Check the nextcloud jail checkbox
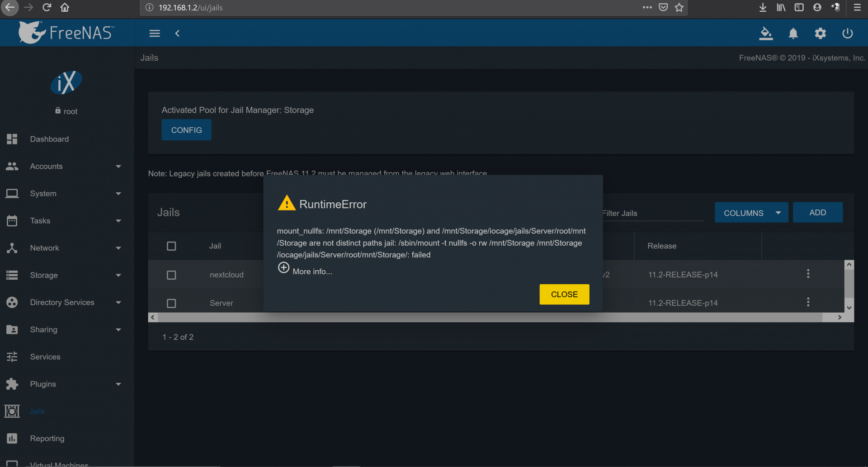 point(171,275)
